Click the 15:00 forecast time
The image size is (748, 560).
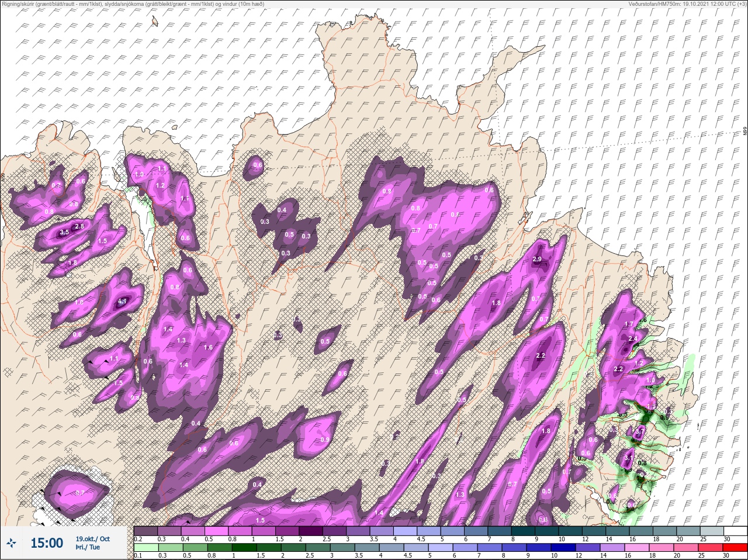tap(47, 543)
